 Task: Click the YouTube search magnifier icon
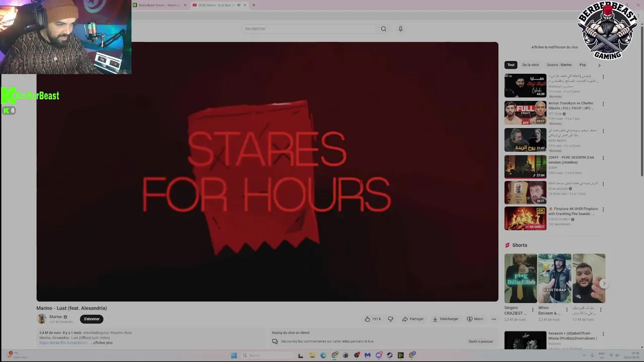click(x=383, y=29)
